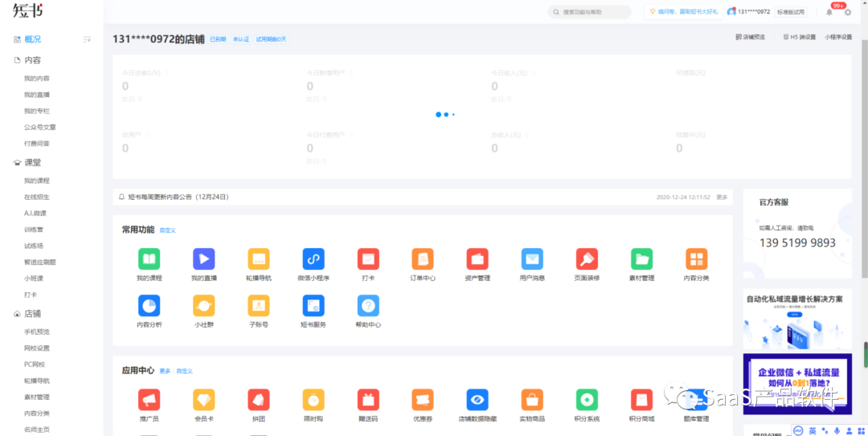Viewport: 868px width, 436px height.
Task: Click the 微信小程序 icon
Action: 313,259
